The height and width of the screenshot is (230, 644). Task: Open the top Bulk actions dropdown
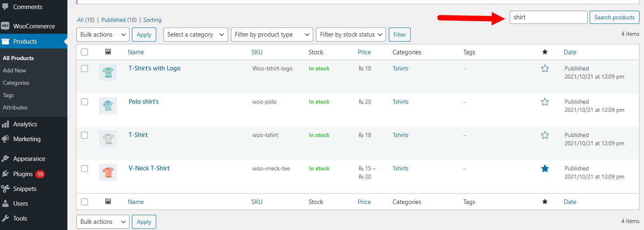(x=103, y=35)
